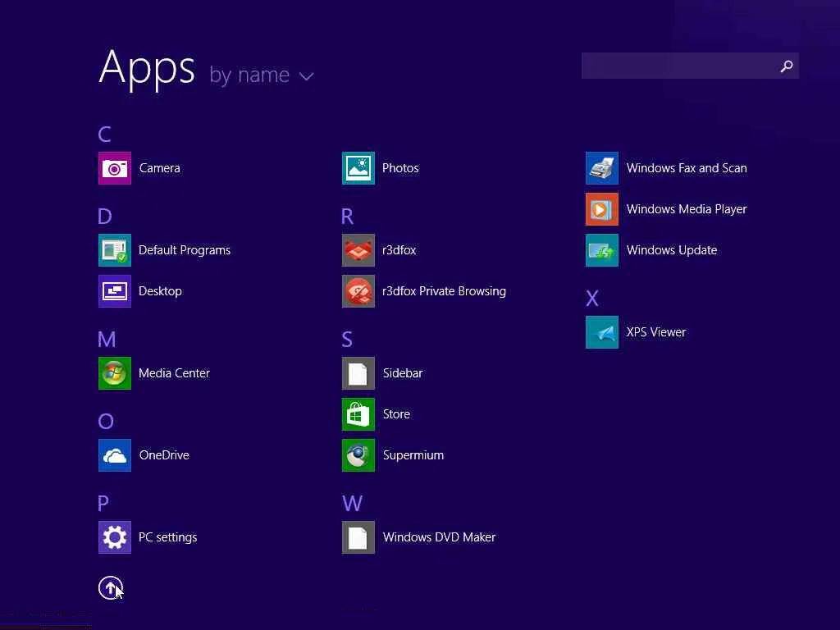840x630 pixels.
Task: Open r3dfox Private Browsing icon
Action: [358, 291]
